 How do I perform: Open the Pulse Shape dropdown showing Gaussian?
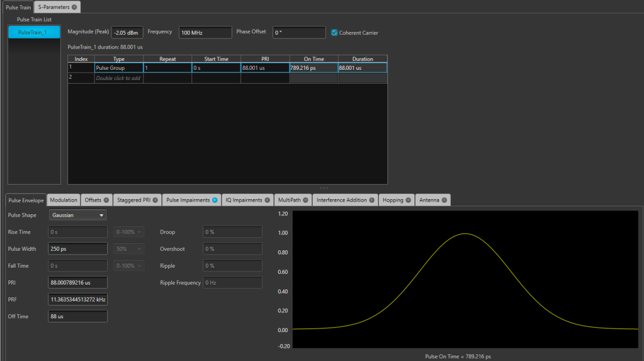pos(77,215)
